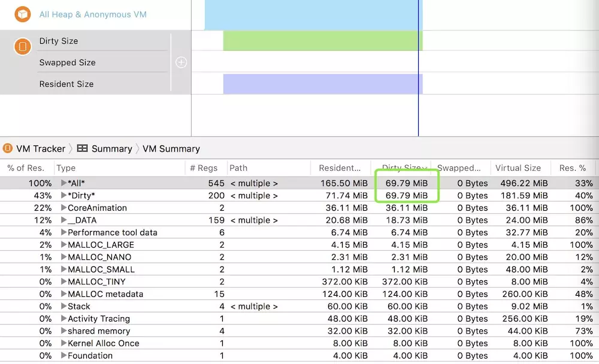This screenshot has height=364, width=599.
Task: Expand the MALLOC_SMALL row
Action: click(63, 269)
